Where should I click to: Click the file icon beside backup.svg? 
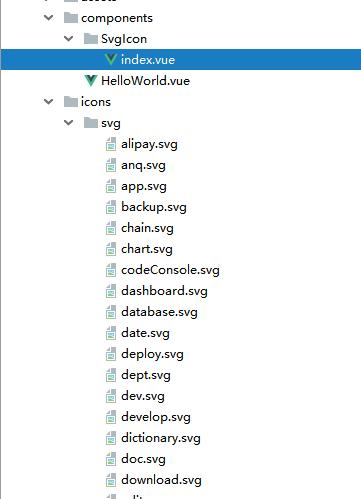pyautogui.click(x=111, y=207)
